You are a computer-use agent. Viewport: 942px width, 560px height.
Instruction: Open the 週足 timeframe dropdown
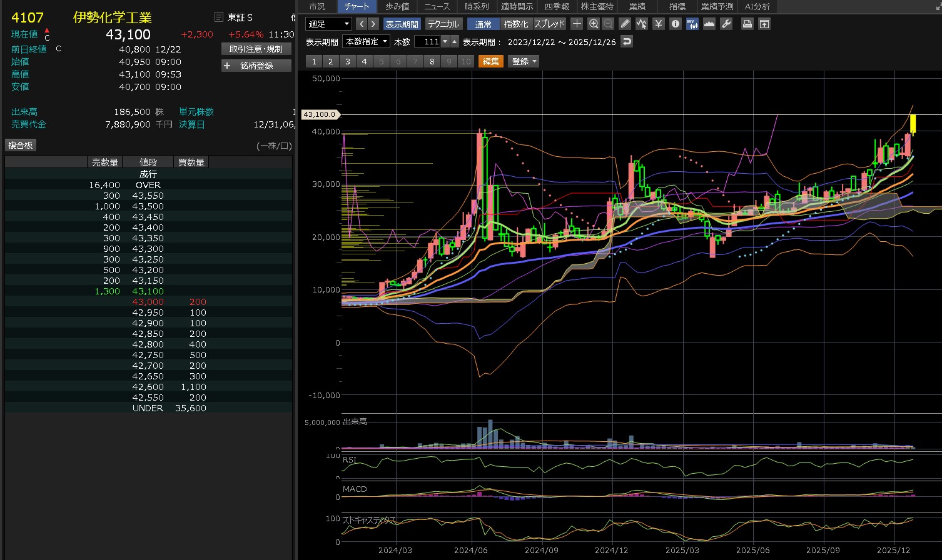[x=328, y=24]
